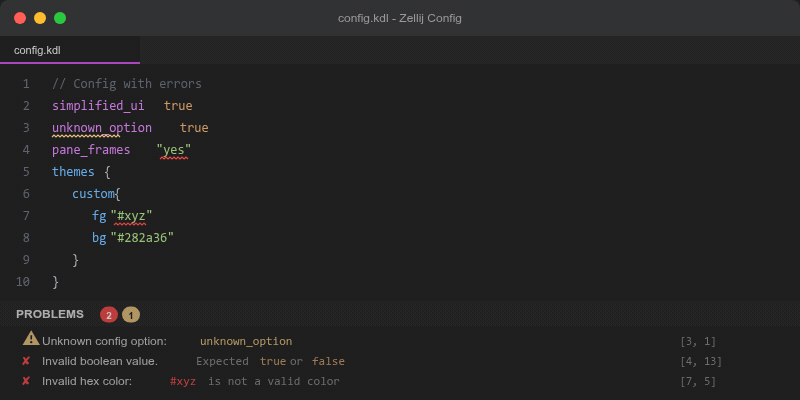Click the "yes" string value on line 4
This screenshot has width=800, height=400.
click(174, 150)
